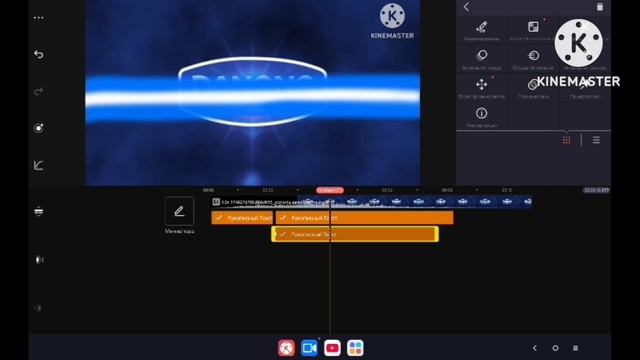
Task: Click the right yellow trim handle
Action: pyautogui.click(x=436, y=234)
